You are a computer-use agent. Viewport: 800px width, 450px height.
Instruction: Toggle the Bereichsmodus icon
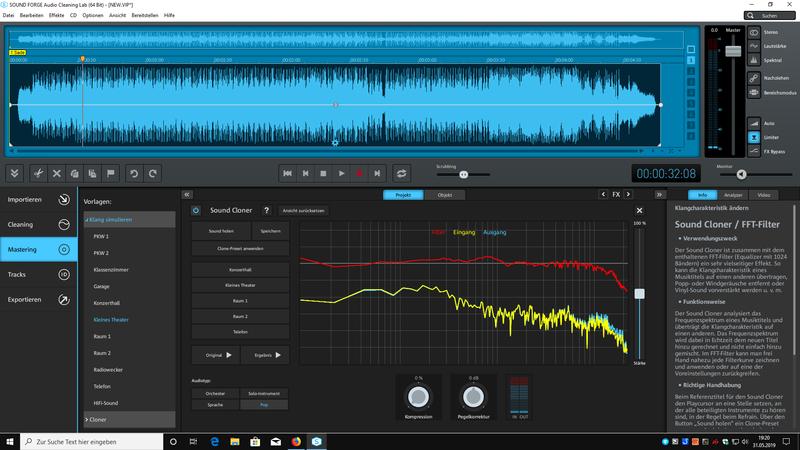point(754,92)
